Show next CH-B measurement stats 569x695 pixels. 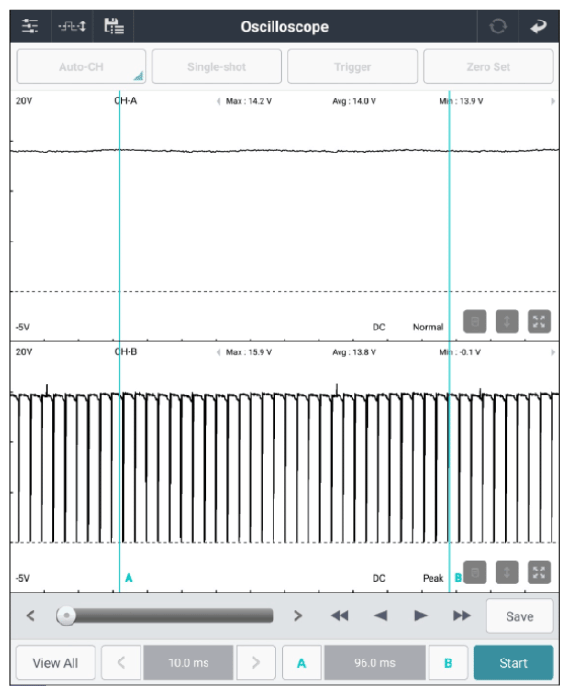tap(553, 352)
